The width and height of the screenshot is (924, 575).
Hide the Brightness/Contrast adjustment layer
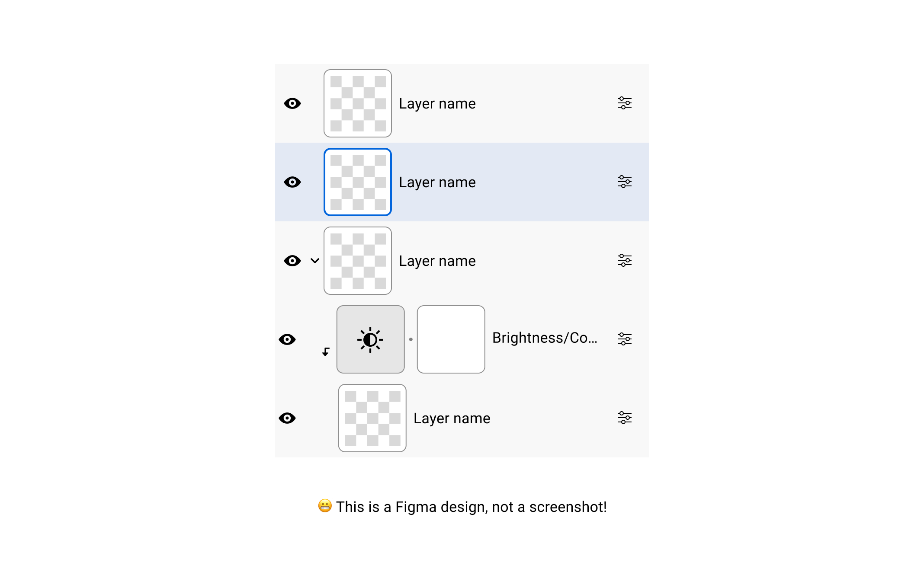(287, 339)
